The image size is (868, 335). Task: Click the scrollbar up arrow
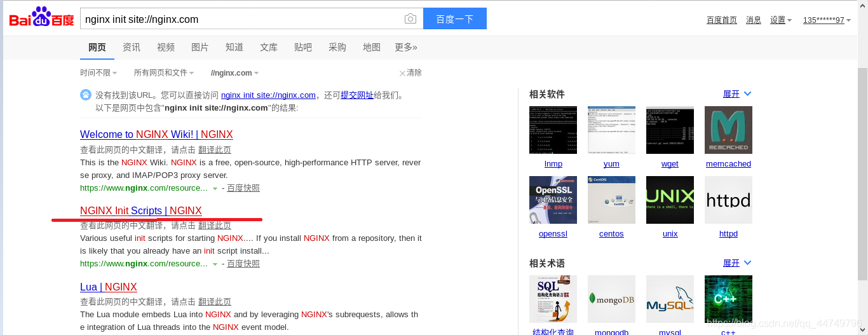(x=862, y=4)
